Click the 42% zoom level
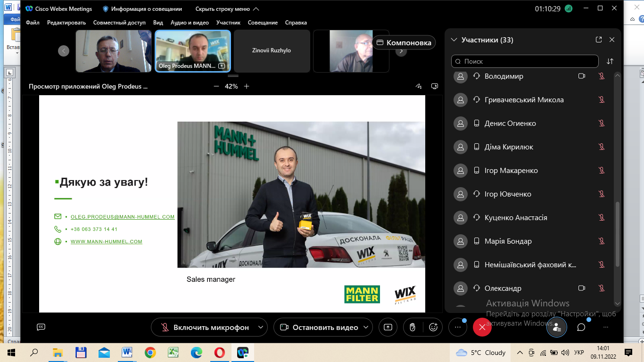This screenshot has height=362, width=644. point(231,86)
